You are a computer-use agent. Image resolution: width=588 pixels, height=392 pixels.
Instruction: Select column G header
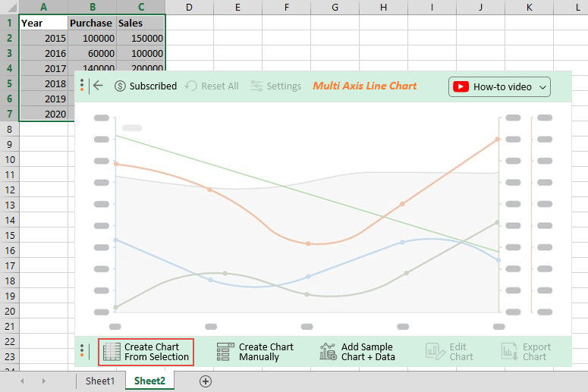(x=335, y=7)
